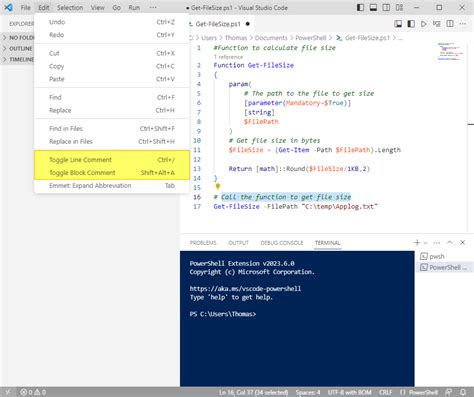This screenshot has height=397, width=474.
Task: Click the VS Code logo icon
Action: 8,7
